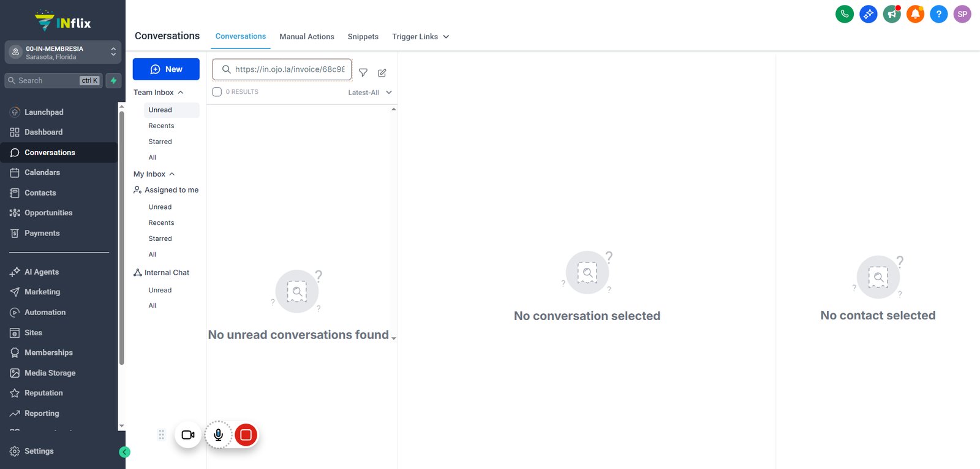
Task: Open Internal Chat section
Action: pos(162,273)
